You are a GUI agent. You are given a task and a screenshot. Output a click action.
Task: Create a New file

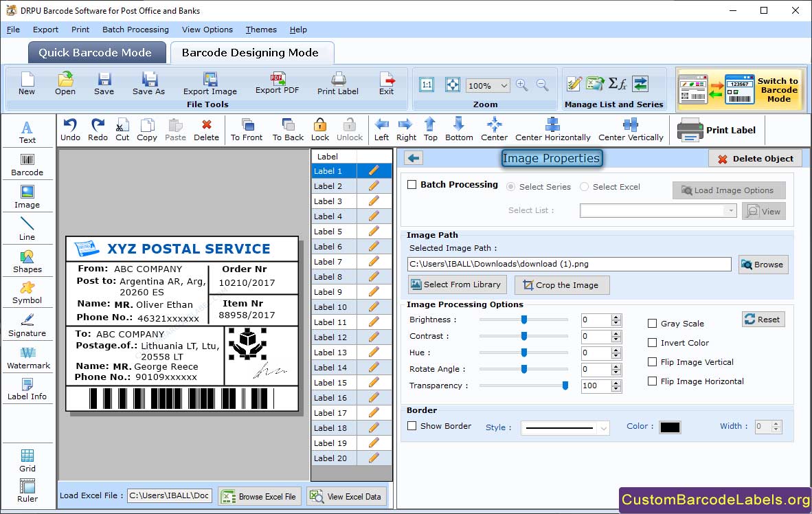tap(27, 84)
